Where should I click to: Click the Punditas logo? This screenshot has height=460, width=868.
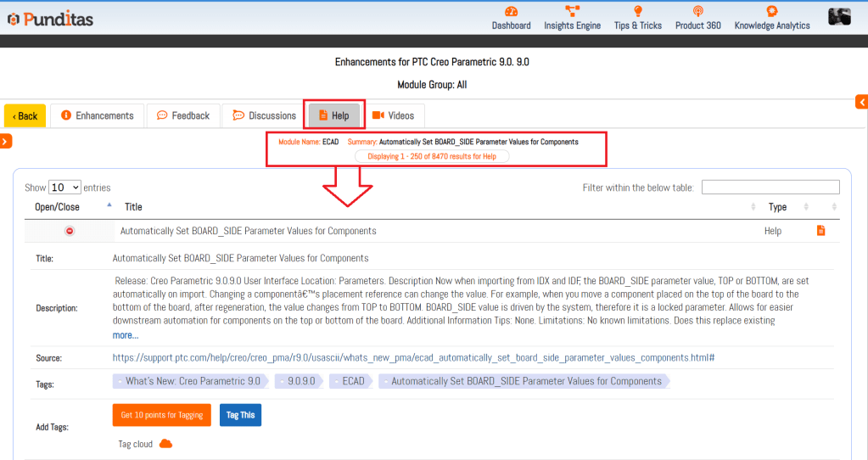click(x=49, y=19)
